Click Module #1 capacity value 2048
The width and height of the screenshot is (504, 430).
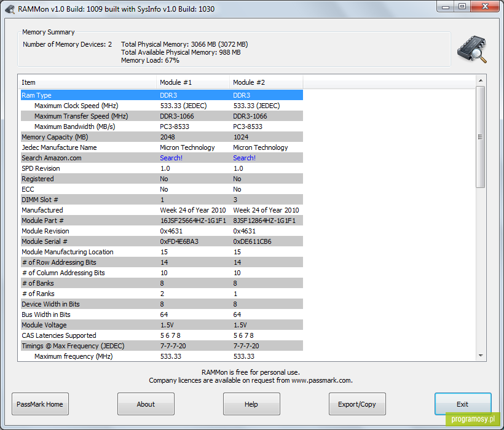click(x=167, y=137)
